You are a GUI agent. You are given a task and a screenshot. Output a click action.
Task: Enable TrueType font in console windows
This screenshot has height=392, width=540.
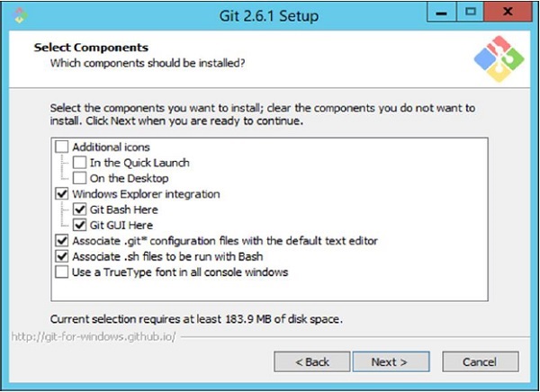point(61,272)
